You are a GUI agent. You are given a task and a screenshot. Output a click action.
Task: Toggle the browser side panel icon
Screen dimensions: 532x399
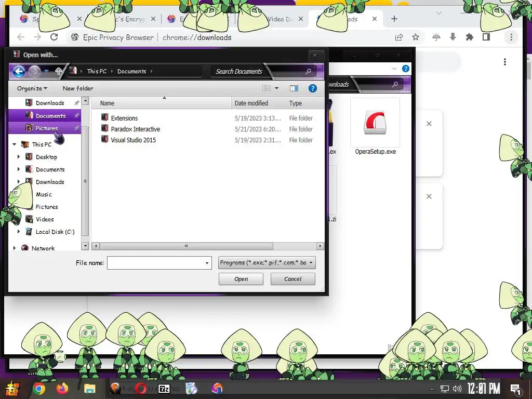486,37
